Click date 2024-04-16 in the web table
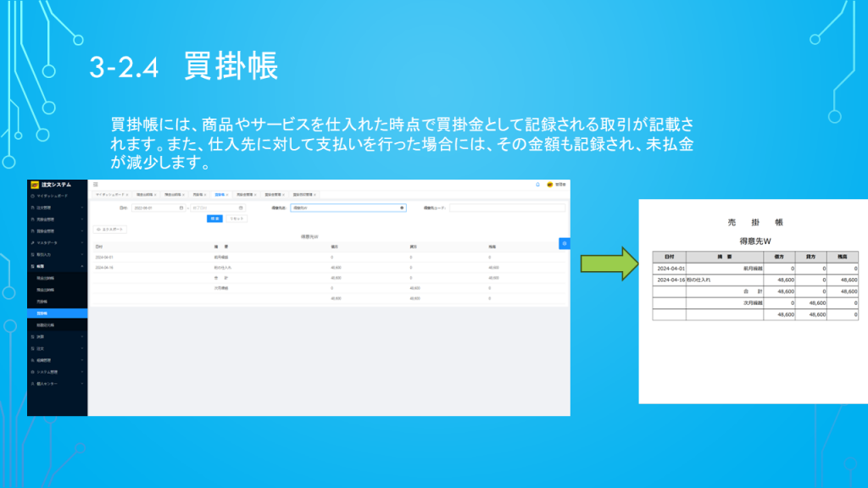Image resolution: width=868 pixels, height=488 pixels. (x=104, y=268)
